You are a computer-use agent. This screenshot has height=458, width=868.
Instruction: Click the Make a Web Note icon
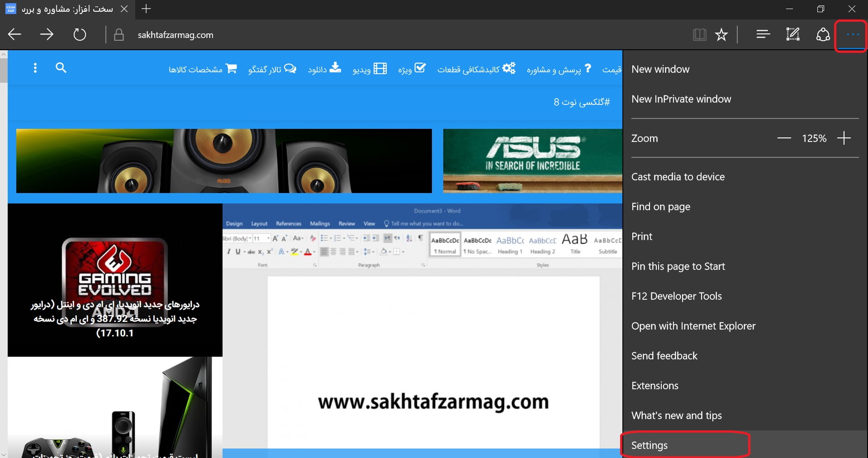[x=792, y=34]
